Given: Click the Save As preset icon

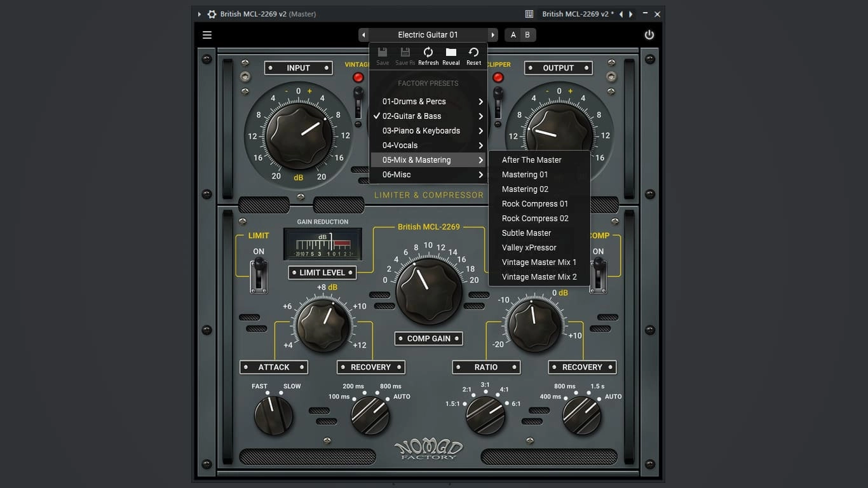Looking at the screenshot, I should click(x=405, y=56).
